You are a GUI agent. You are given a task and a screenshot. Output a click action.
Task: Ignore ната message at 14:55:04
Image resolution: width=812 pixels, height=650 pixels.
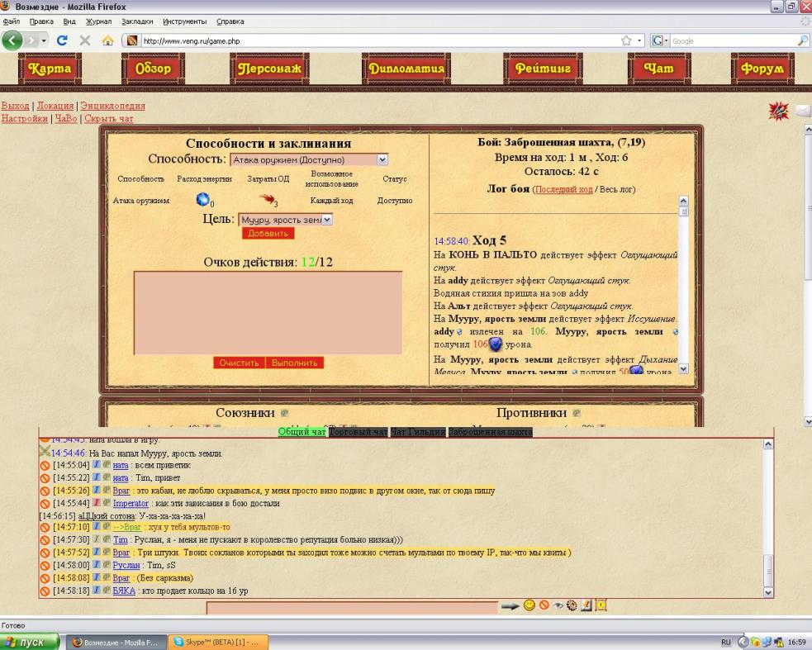(45, 466)
